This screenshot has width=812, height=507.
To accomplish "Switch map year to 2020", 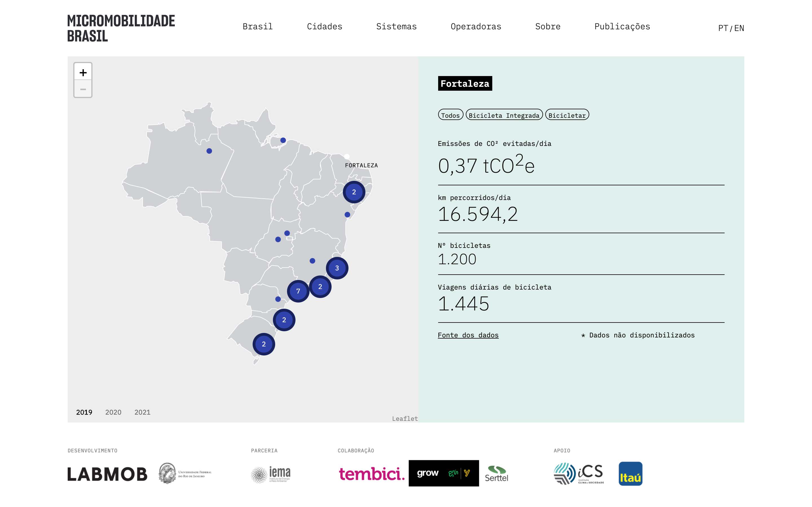I will (x=113, y=412).
